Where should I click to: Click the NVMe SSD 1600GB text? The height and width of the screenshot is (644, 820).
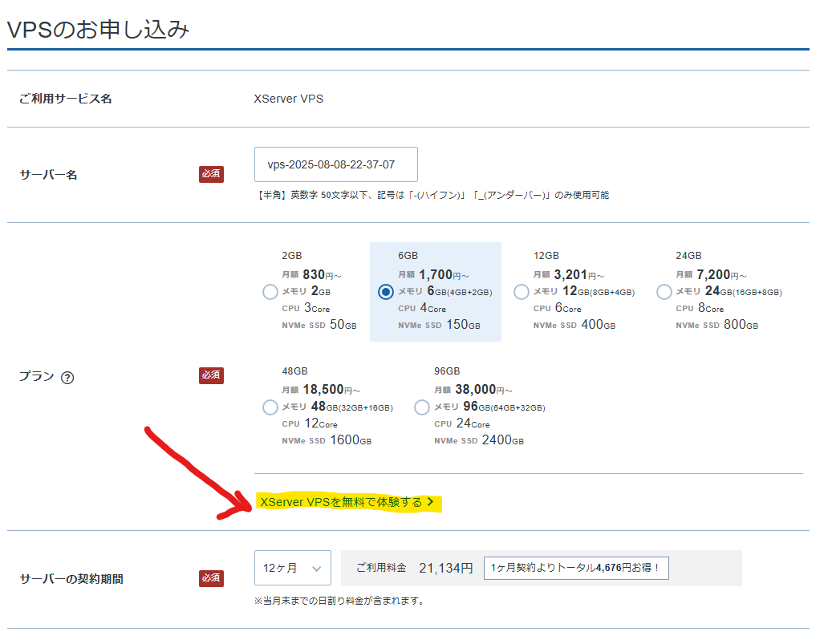pyautogui.click(x=327, y=440)
